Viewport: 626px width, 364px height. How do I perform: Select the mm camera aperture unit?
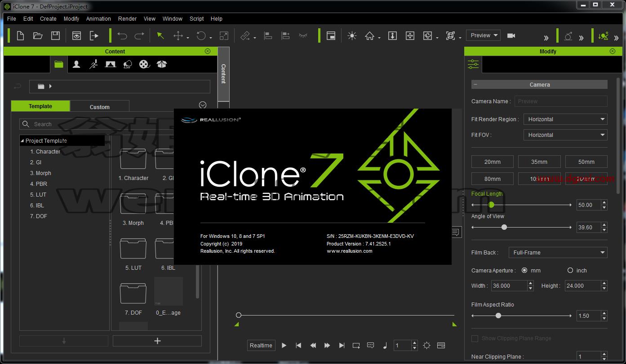coord(524,270)
